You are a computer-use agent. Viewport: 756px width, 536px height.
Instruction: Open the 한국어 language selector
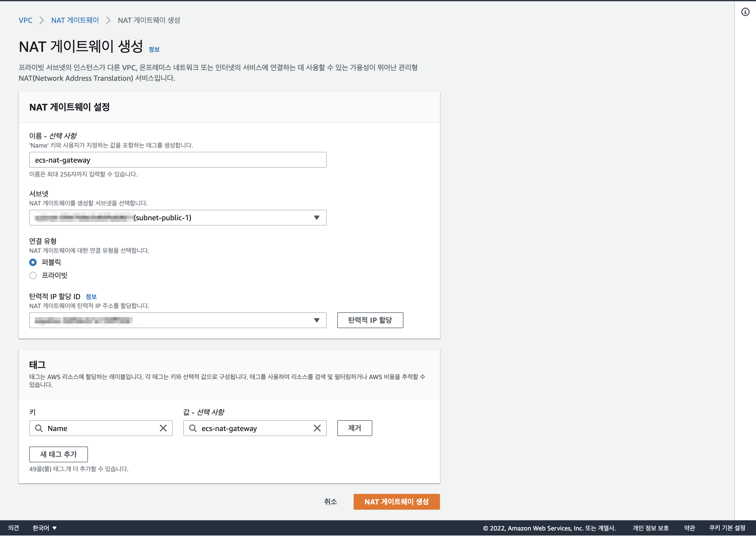point(45,528)
